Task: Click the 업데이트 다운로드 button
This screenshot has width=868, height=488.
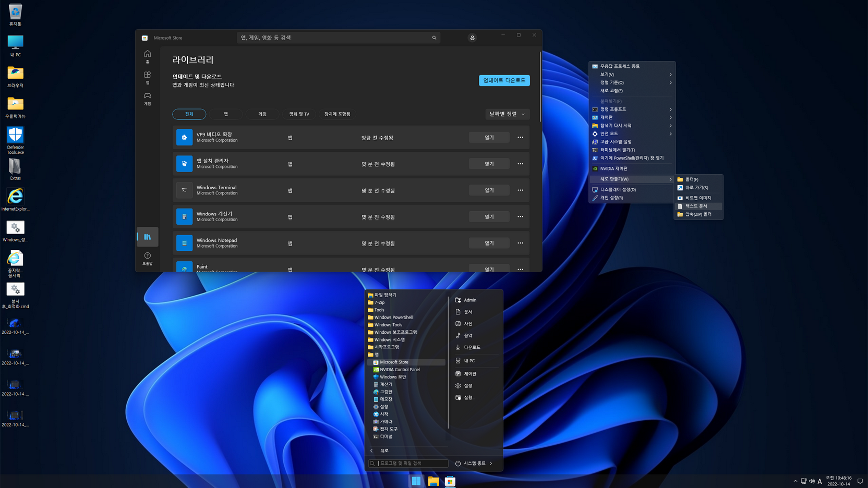Action: [x=504, y=80]
